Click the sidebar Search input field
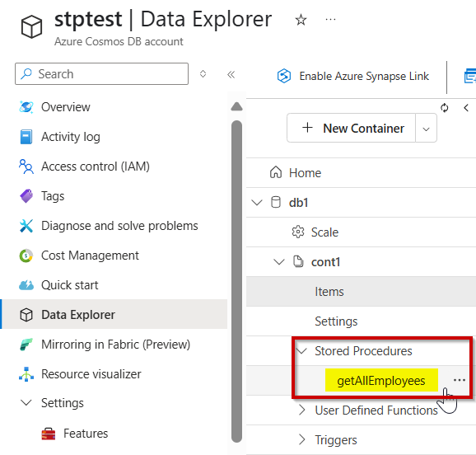Screen dimensions: 476x455 tap(101, 74)
